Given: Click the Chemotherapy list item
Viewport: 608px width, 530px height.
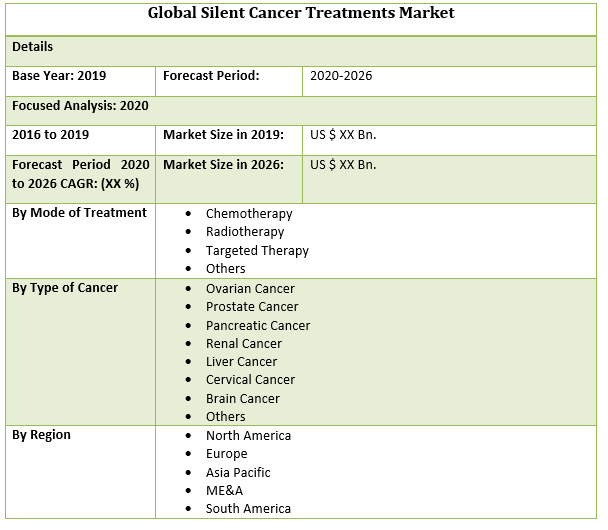Looking at the screenshot, I should [249, 214].
